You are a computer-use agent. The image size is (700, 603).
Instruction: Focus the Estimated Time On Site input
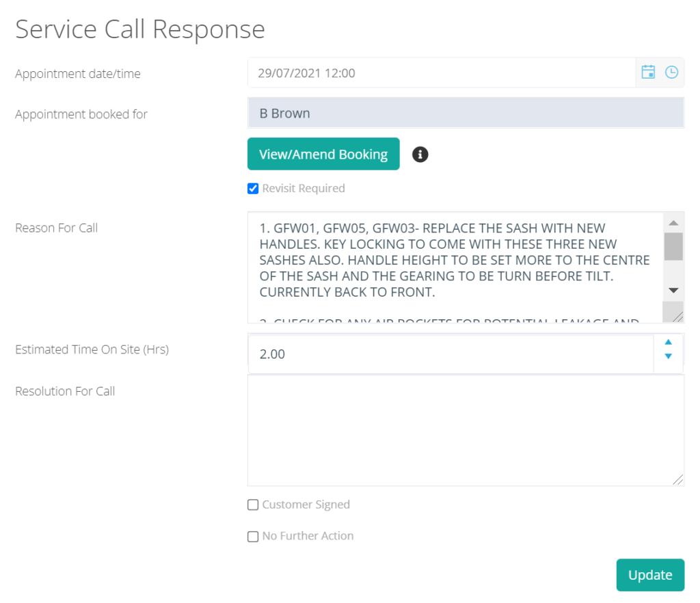click(450, 354)
